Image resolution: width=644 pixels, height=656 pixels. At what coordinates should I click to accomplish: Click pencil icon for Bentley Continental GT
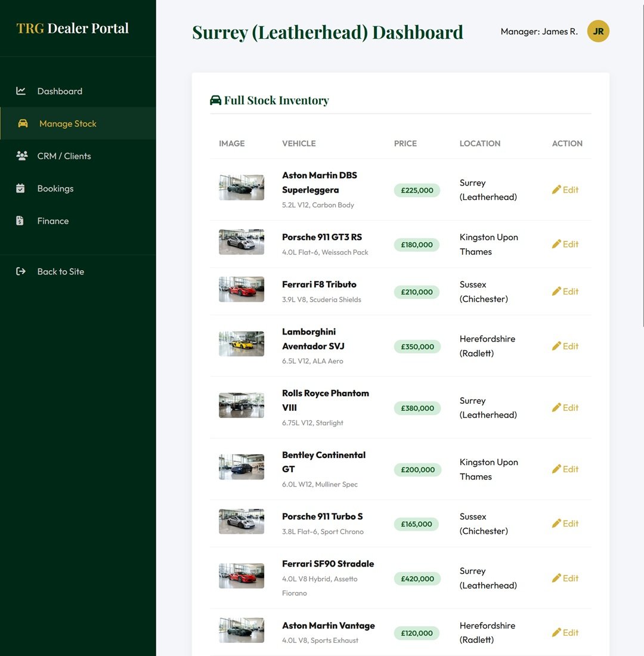tap(556, 469)
